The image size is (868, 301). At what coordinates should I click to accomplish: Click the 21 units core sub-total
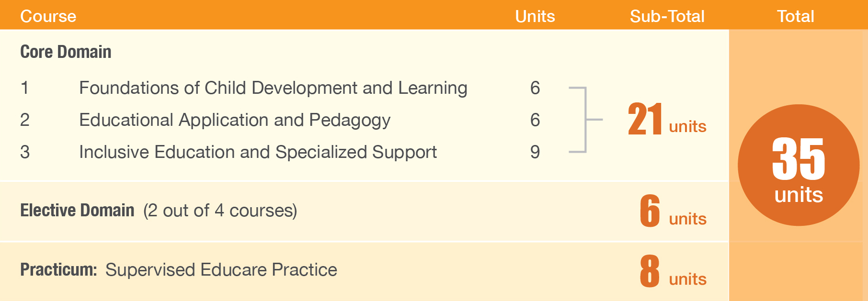667,120
